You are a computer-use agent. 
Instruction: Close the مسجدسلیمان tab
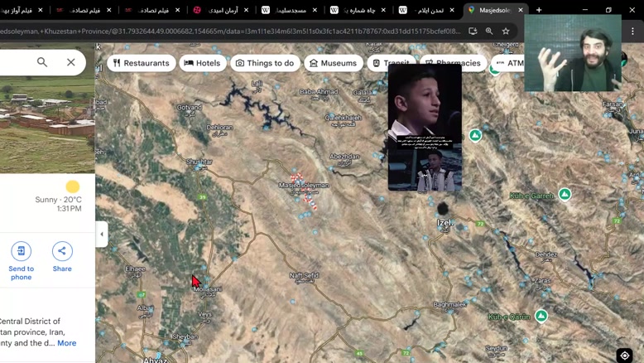coord(315,10)
